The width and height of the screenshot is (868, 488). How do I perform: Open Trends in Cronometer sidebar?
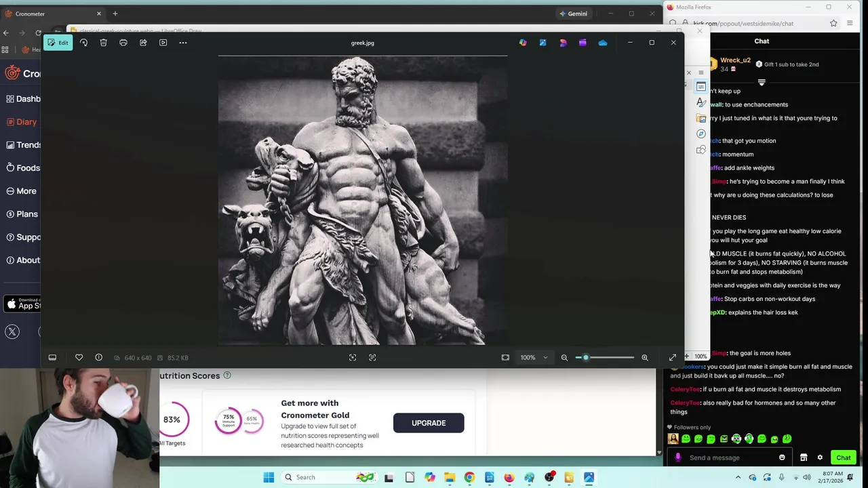coord(24,145)
